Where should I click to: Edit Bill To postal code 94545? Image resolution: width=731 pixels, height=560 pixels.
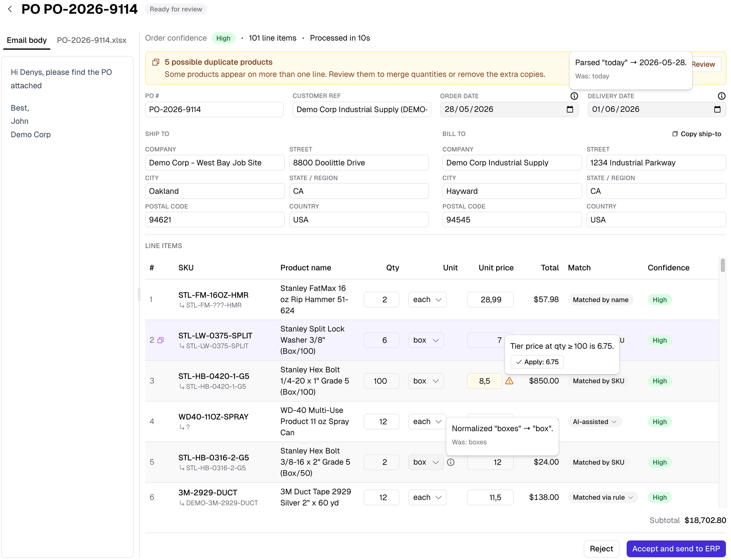(512, 219)
